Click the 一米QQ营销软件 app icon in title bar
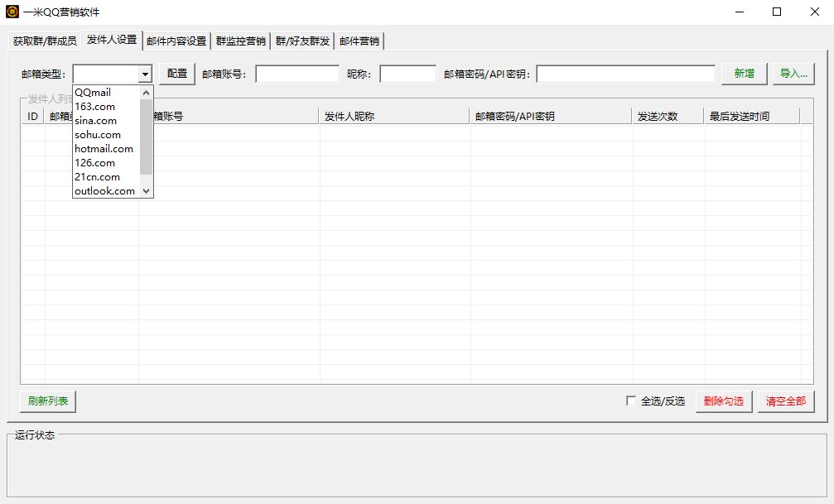The image size is (834, 504). click(x=12, y=12)
